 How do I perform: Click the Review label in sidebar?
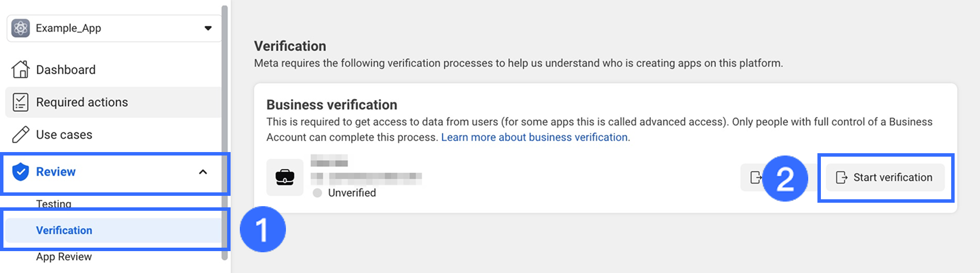(56, 172)
